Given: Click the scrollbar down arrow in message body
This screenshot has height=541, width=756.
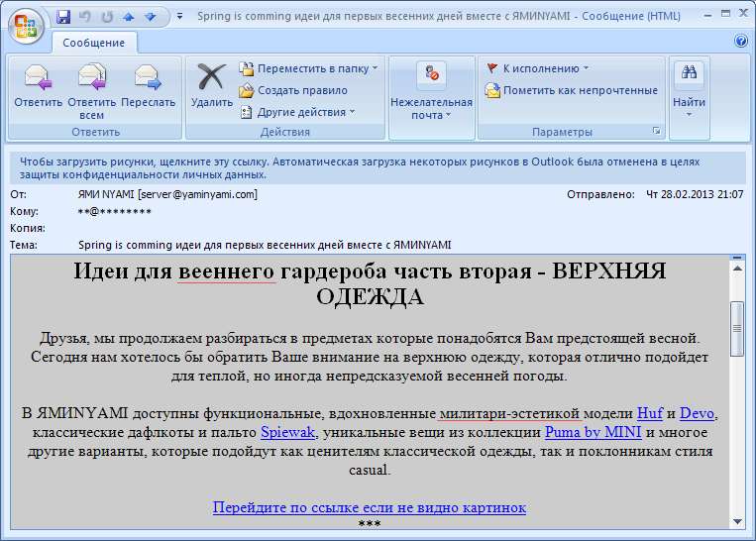Looking at the screenshot, I should [737, 521].
